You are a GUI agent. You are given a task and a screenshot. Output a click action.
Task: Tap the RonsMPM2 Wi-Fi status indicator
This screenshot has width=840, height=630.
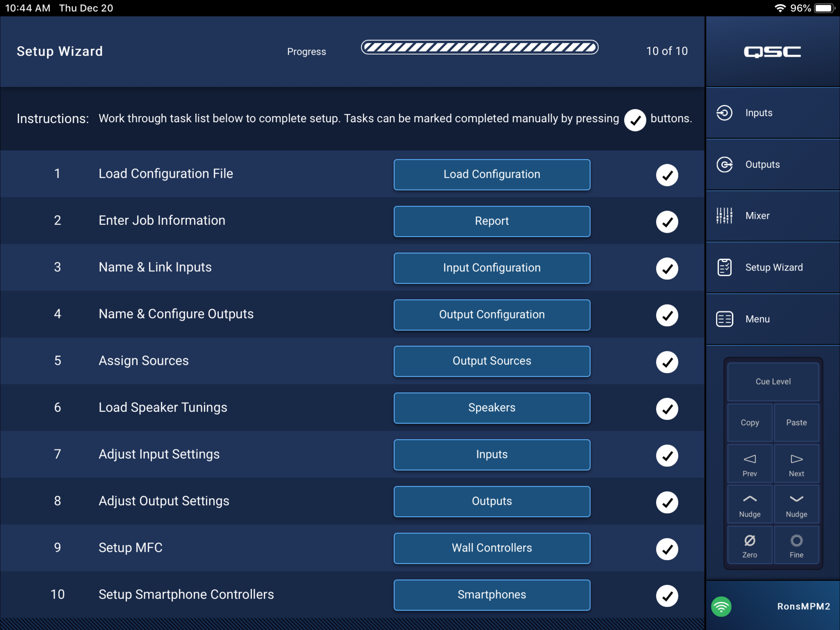coord(721,606)
